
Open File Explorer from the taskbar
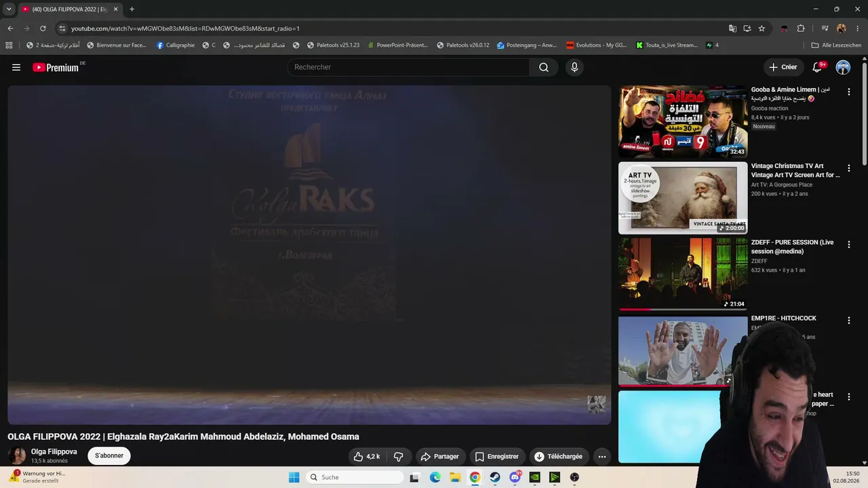[x=455, y=477]
